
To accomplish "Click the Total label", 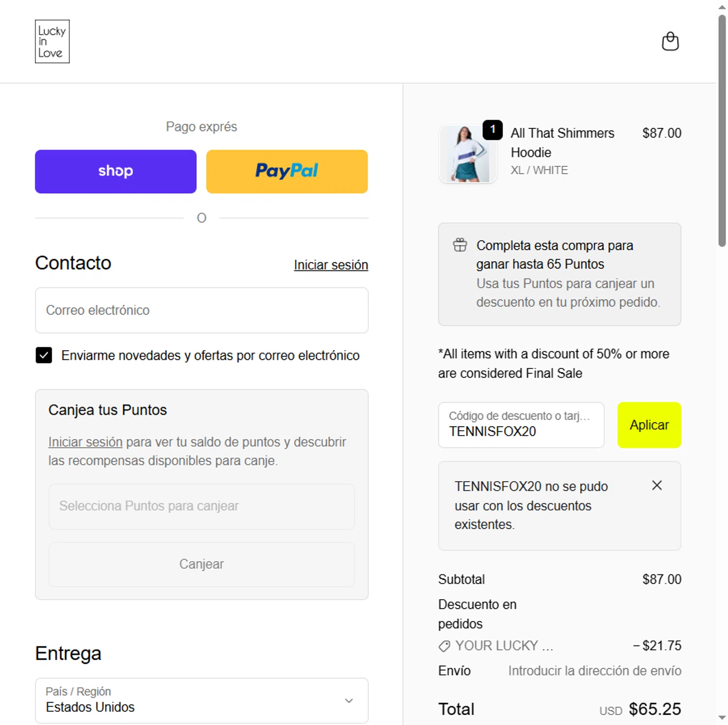I will point(456,709).
